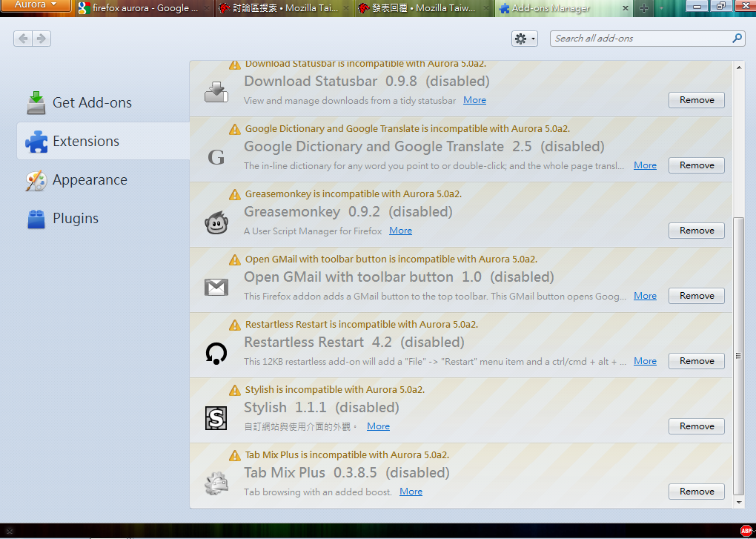Remove Open GMail with toolbar button
Image resolution: width=756 pixels, height=539 pixels.
pyautogui.click(x=697, y=296)
